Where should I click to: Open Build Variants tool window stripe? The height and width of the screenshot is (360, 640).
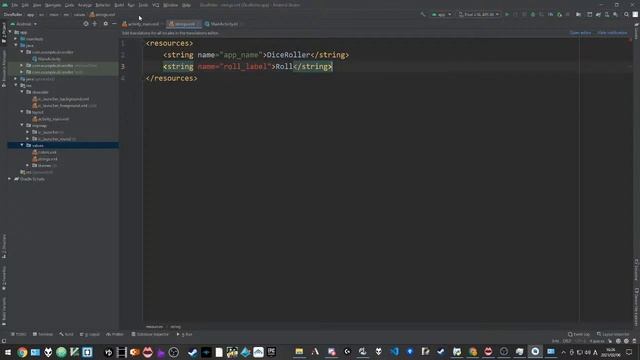[4, 311]
